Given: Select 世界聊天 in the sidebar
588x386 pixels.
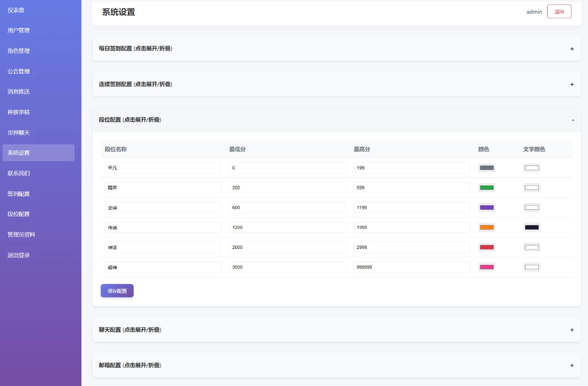Looking at the screenshot, I should 18,132.
